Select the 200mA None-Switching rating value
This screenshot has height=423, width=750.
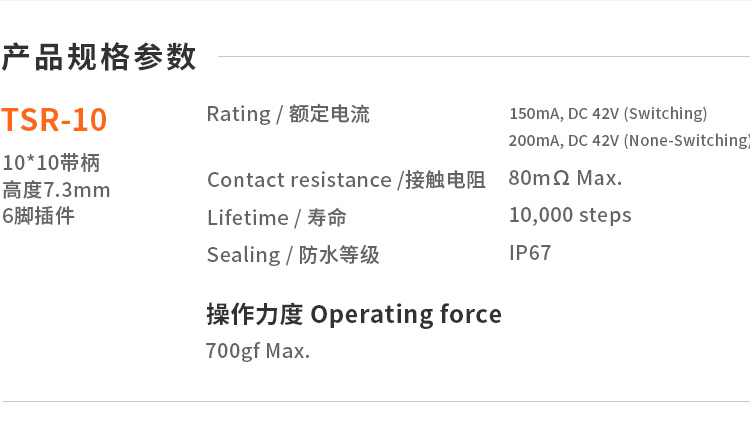(628, 141)
